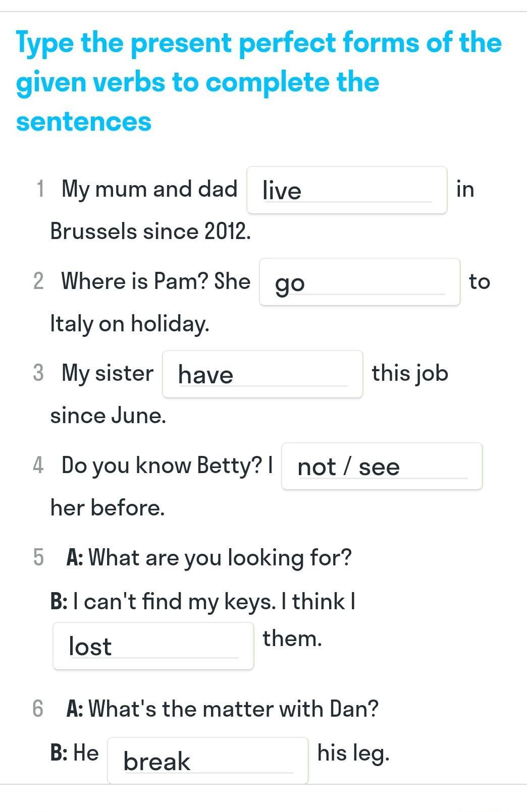
Task: Click the line 'A: What are you looking for?'
Action: 209,558
